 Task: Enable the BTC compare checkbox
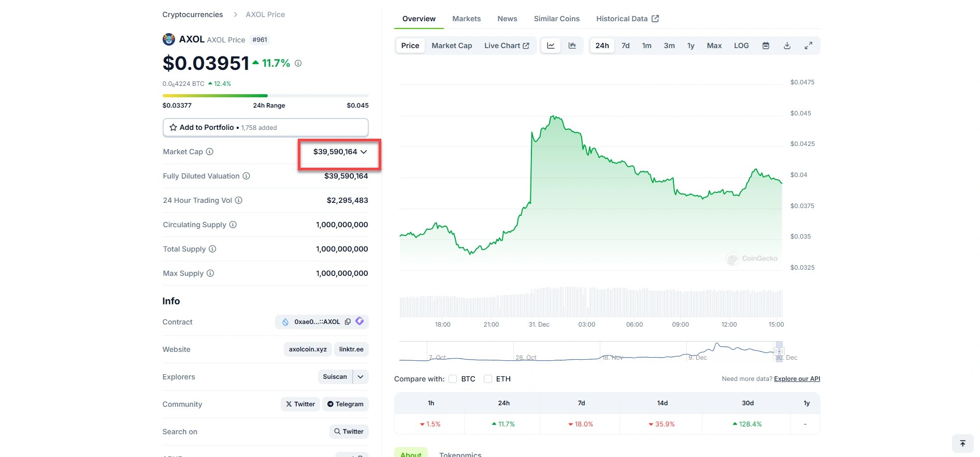click(453, 379)
